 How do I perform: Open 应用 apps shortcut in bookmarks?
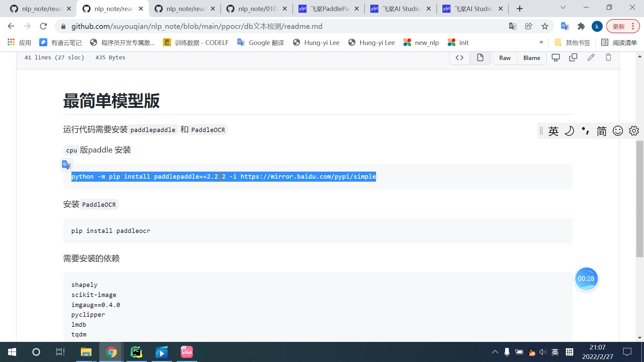(x=19, y=43)
